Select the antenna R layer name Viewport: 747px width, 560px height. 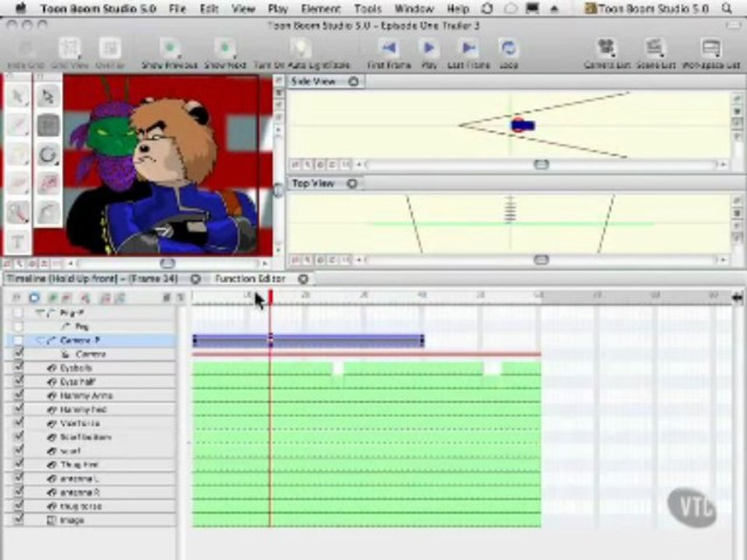coord(79,492)
